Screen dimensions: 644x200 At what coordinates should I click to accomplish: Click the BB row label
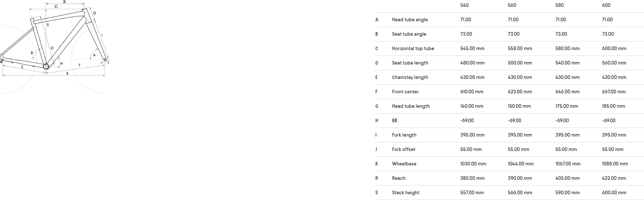[395, 120]
